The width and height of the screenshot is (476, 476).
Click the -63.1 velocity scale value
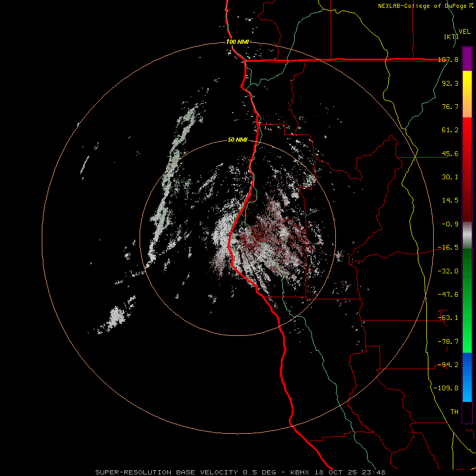(x=448, y=318)
